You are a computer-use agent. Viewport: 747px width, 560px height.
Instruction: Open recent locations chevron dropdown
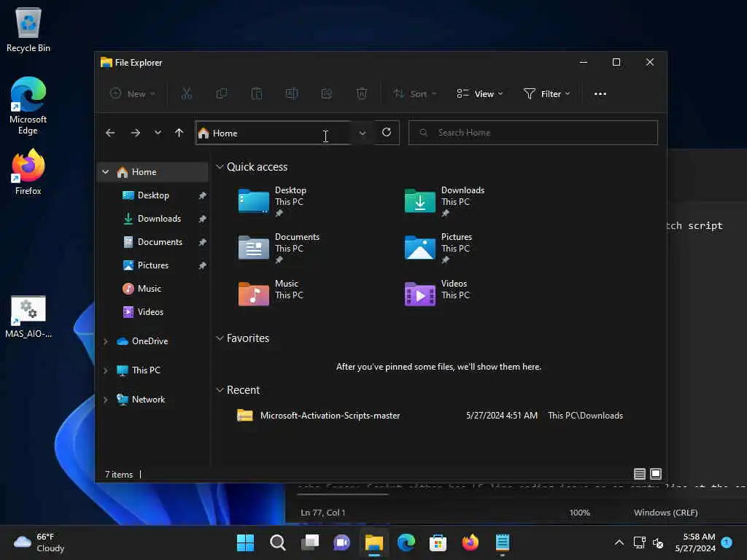[158, 133]
